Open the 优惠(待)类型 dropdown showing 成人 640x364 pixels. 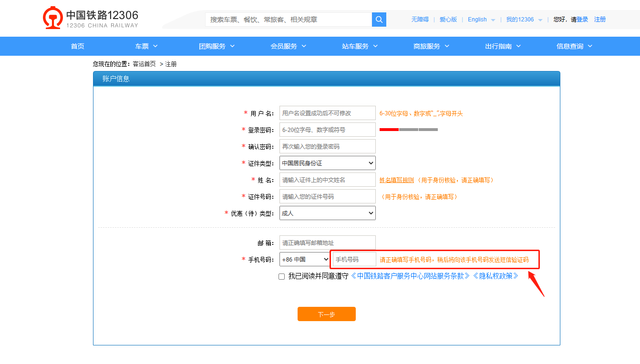pos(328,213)
